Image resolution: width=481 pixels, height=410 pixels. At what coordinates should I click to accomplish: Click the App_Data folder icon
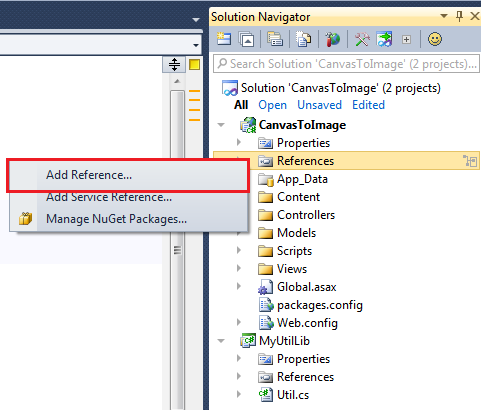coord(266,179)
